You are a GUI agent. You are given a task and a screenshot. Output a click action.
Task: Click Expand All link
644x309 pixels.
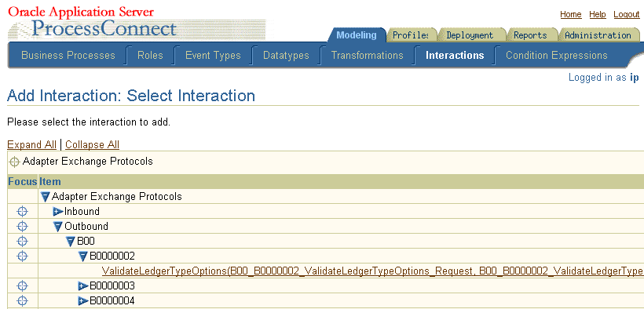tap(31, 145)
